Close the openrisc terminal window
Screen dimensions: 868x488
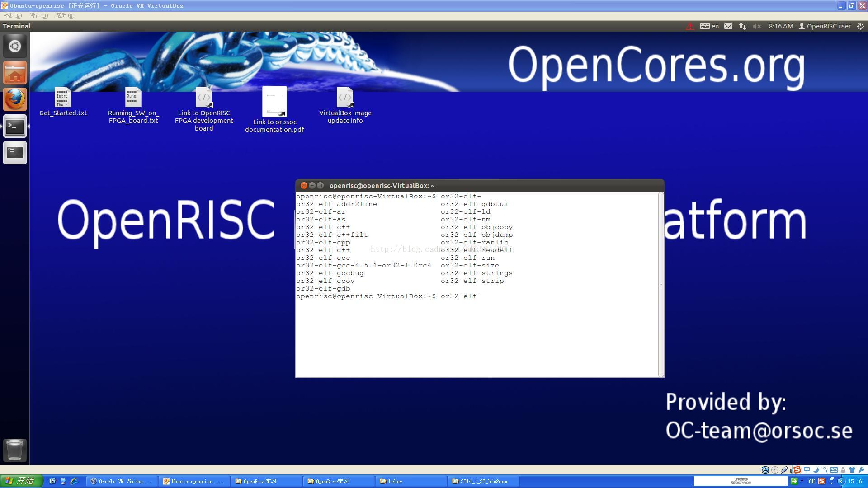pyautogui.click(x=304, y=186)
